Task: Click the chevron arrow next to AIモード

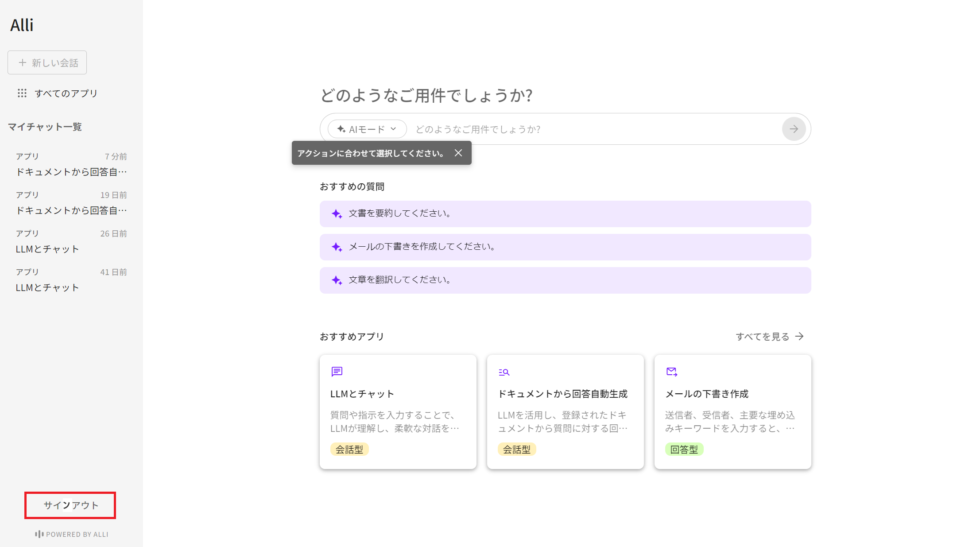Action: (x=393, y=129)
